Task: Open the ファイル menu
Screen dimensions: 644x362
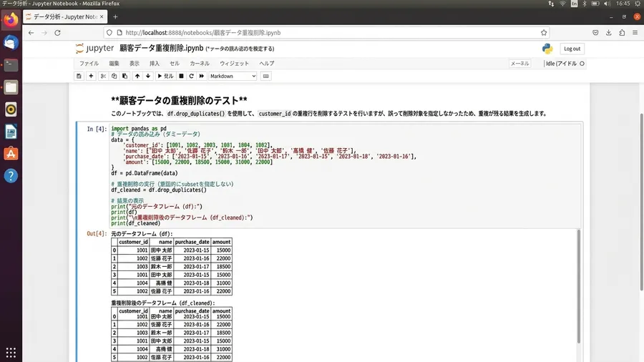Action: (89, 64)
